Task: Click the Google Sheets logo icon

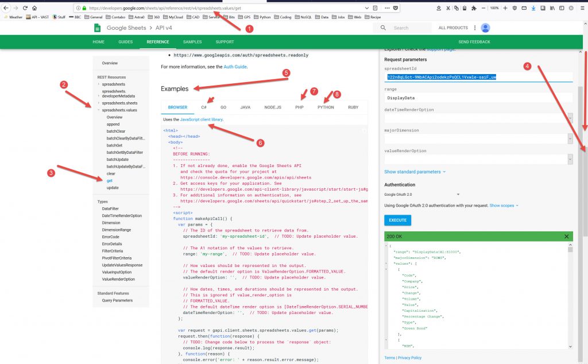Action: 98,28
